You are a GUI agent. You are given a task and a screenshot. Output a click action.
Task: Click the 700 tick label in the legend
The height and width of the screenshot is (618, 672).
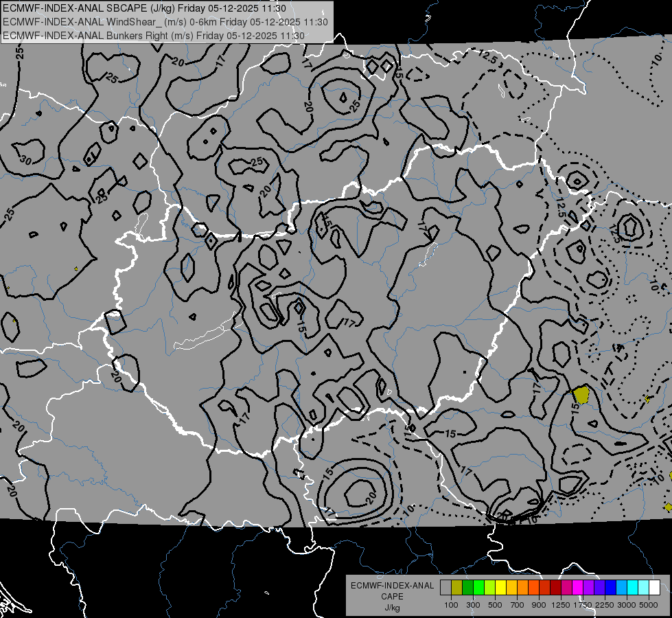point(518,605)
